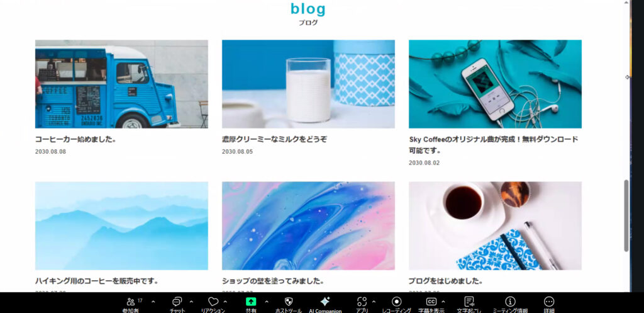
Task: Open host tools shield icon
Action: 288,302
